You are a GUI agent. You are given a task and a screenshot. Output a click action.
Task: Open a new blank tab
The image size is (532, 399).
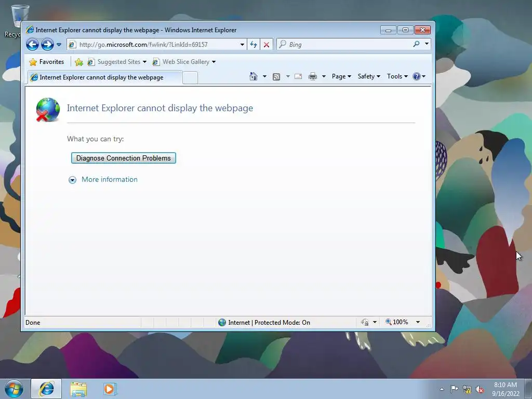[x=190, y=78]
